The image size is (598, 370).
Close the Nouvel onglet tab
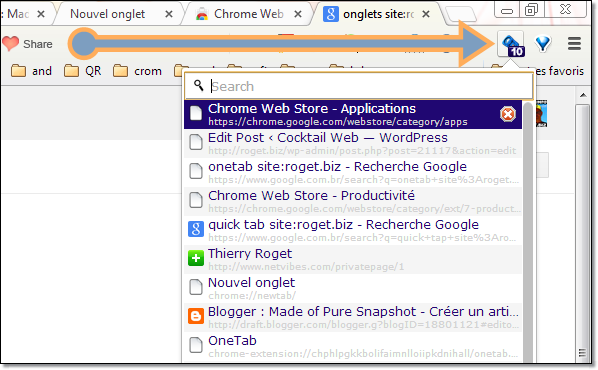(x=169, y=14)
